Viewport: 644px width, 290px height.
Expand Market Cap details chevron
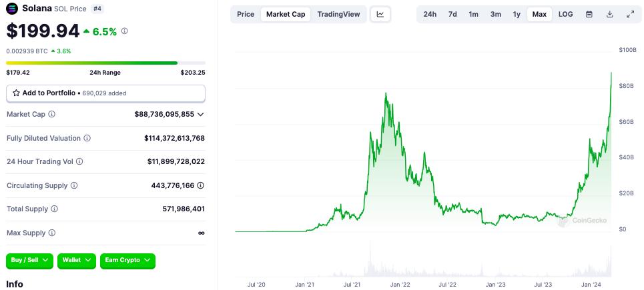point(201,115)
